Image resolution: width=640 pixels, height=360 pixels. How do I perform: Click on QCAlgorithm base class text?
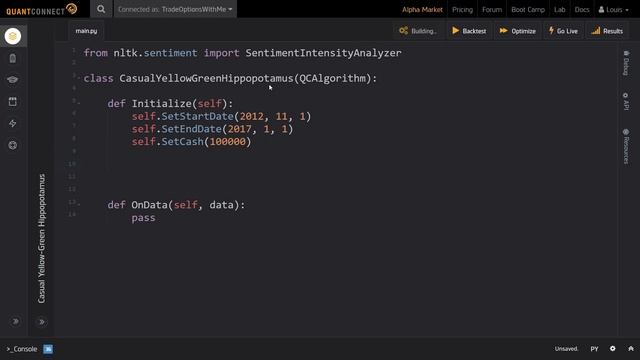pos(333,78)
